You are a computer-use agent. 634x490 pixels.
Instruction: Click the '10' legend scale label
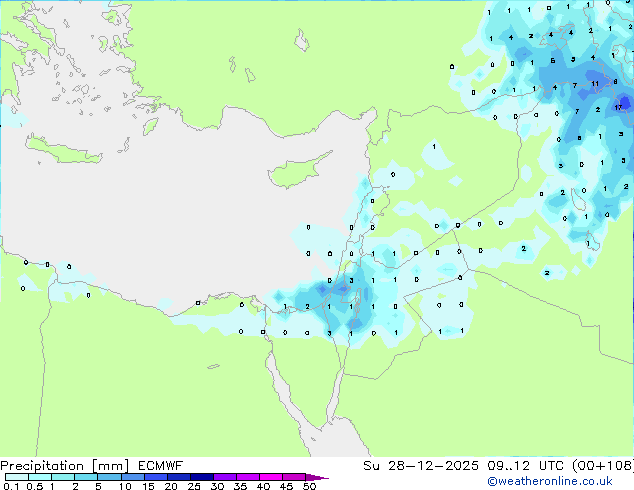[125, 486]
